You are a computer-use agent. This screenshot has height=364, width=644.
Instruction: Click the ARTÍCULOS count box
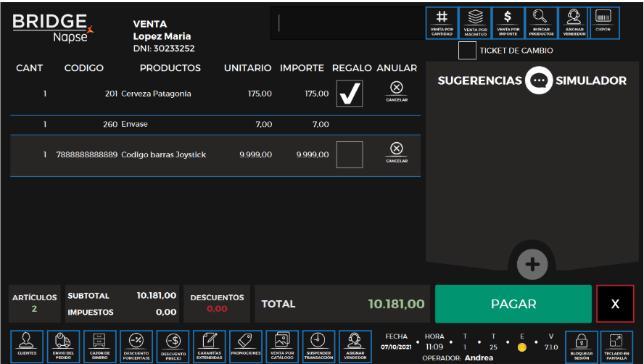pyautogui.click(x=35, y=304)
